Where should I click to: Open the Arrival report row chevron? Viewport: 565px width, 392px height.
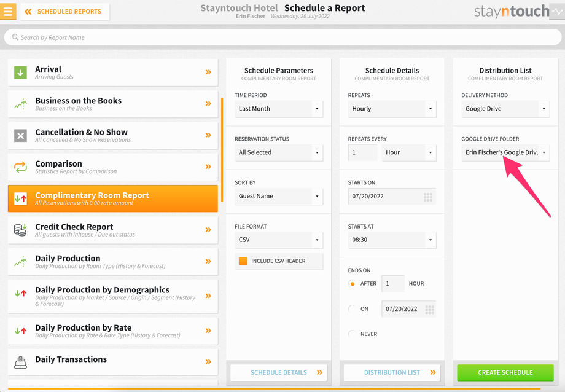208,72
